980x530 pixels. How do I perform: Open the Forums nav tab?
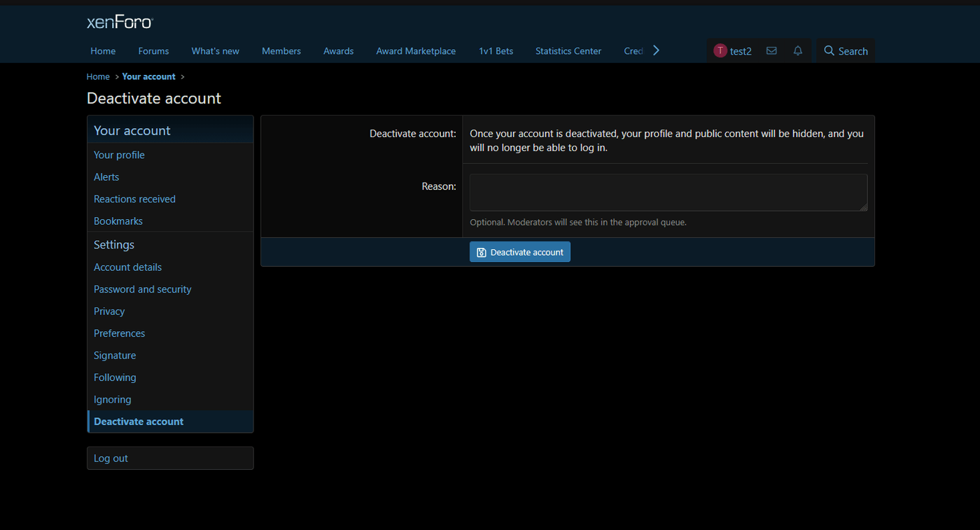pyautogui.click(x=153, y=51)
